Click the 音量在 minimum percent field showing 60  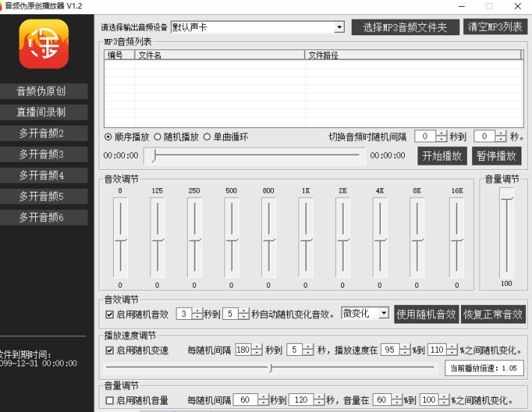coord(382,400)
